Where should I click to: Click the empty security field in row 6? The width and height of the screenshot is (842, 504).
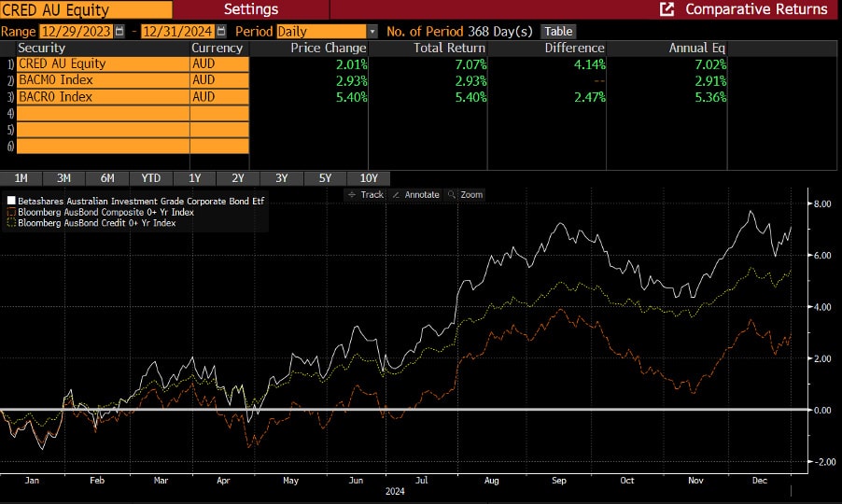[x=103, y=146]
